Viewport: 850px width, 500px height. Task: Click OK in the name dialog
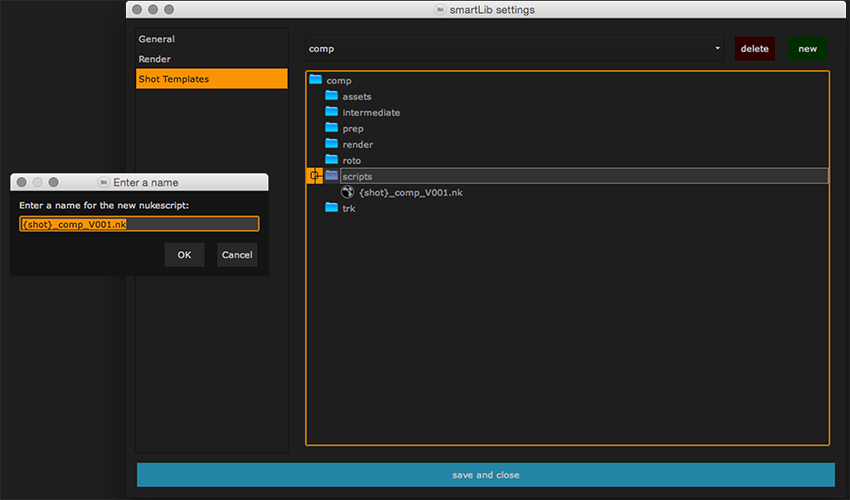184,255
